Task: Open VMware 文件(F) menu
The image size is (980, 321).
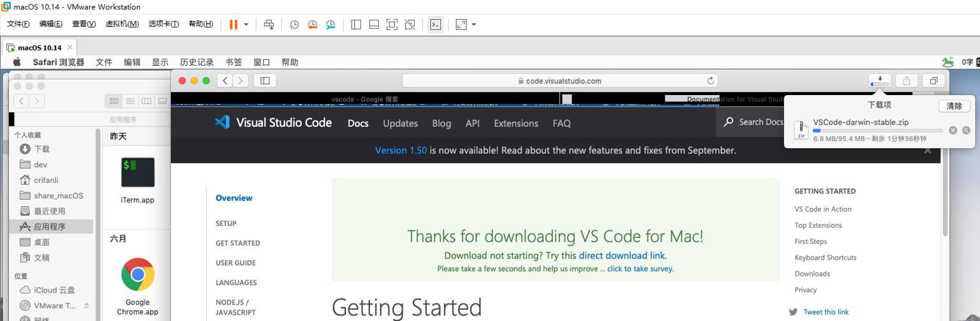Action: pos(18,24)
